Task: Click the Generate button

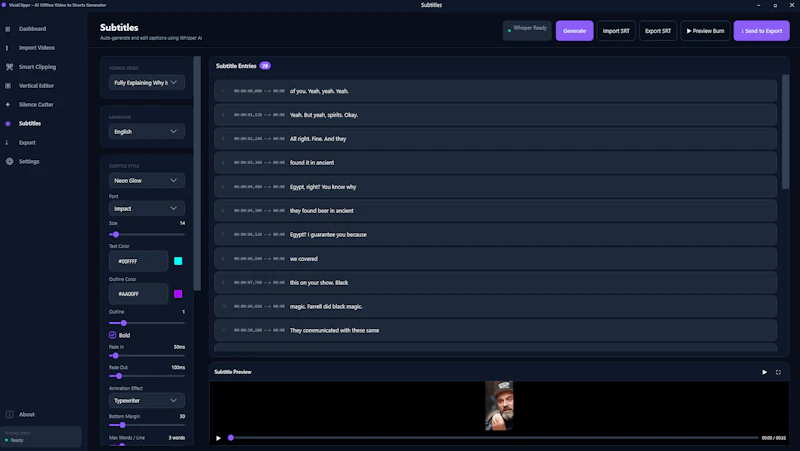Action: click(x=574, y=31)
